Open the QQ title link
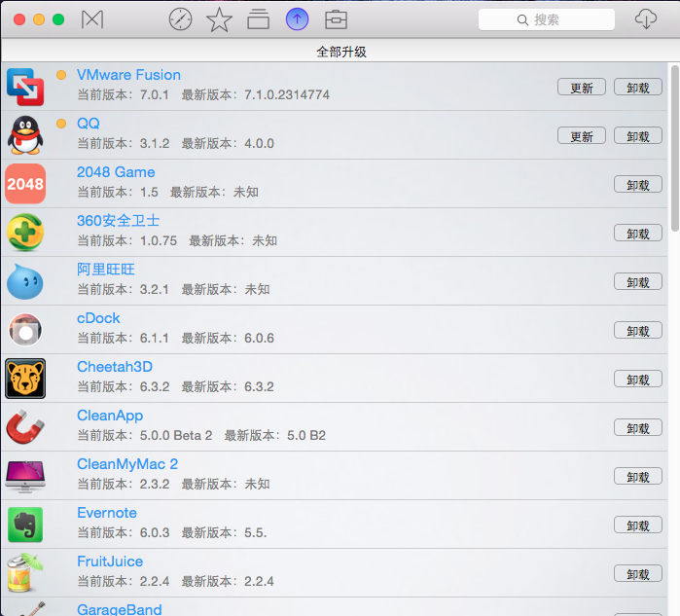The image size is (680, 616). tap(88, 124)
